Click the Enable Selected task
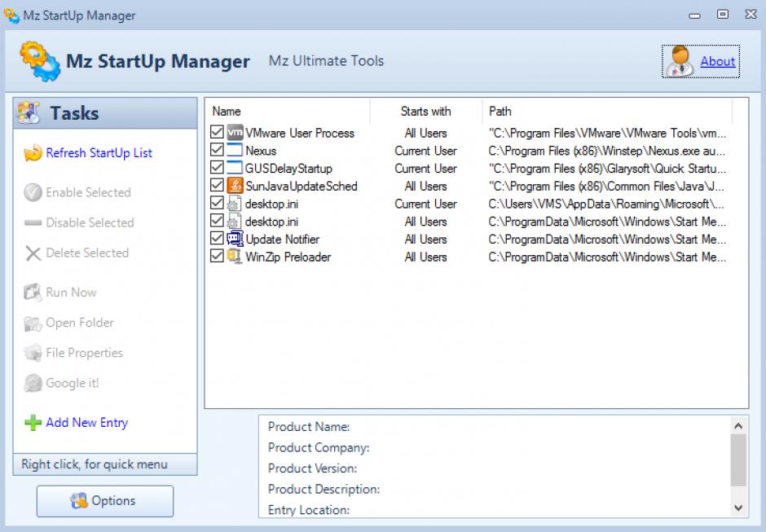This screenshot has height=532, width=766. point(89,192)
